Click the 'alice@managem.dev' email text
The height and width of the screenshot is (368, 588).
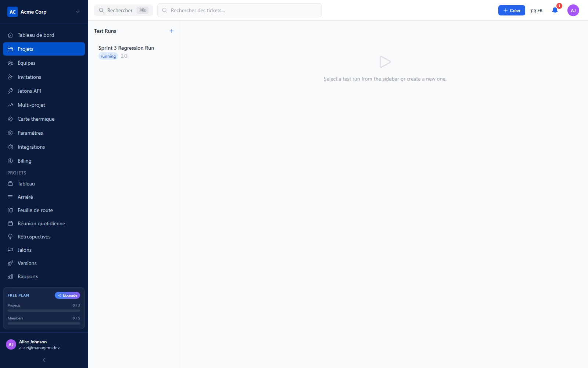pos(39,348)
